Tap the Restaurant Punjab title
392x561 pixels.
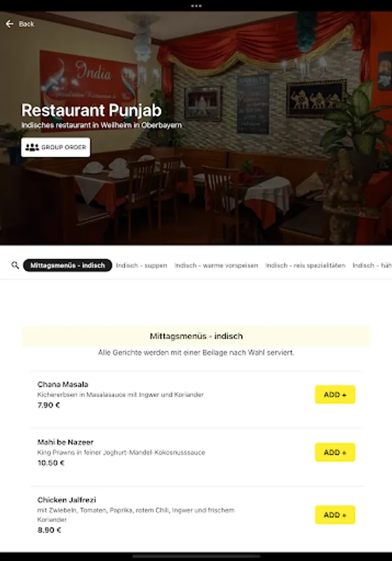tap(92, 110)
